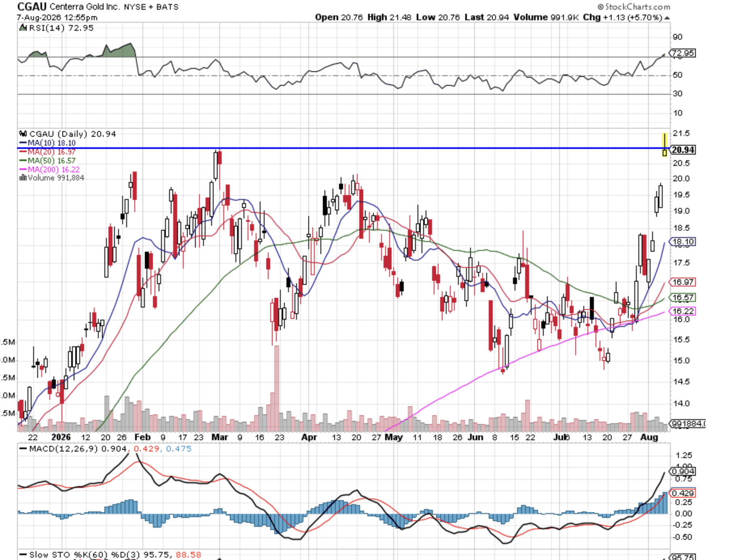Click the candlestick icon beside CGAU (Daily)
Viewport: 729px width, 560px height.
pyautogui.click(x=23, y=134)
